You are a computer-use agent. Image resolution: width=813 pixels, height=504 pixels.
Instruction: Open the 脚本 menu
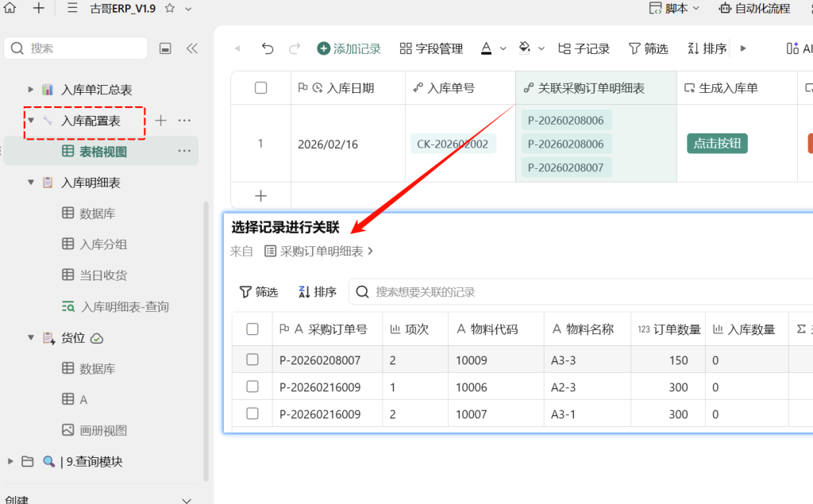[x=675, y=8]
